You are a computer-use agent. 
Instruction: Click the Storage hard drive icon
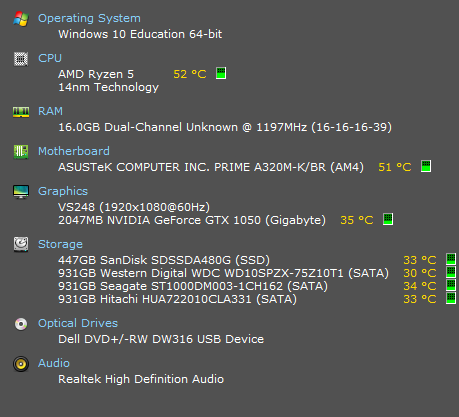(21, 244)
